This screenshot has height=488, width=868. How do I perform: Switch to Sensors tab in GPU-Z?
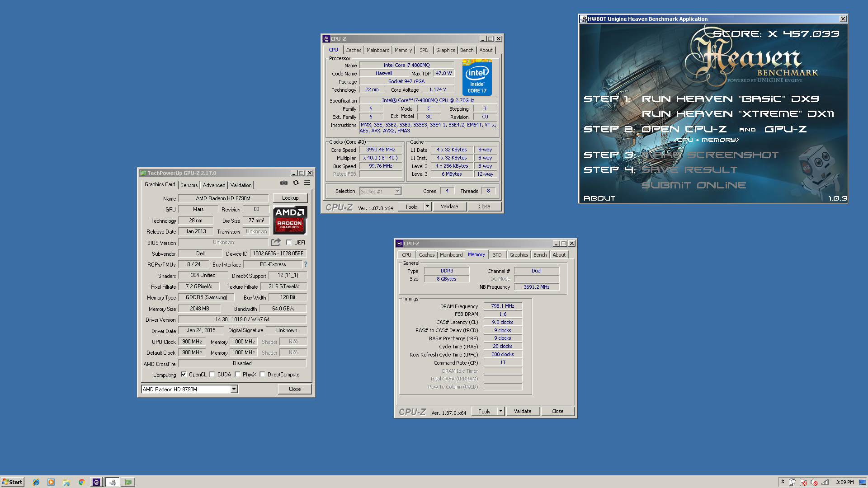click(189, 185)
